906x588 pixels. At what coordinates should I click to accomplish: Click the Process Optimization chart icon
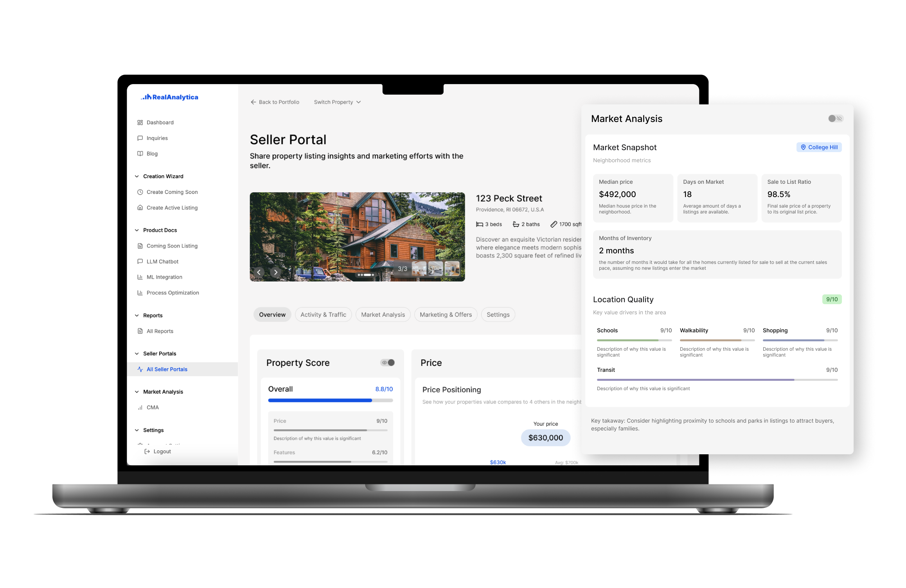pyautogui.click(x=140, y=293)
